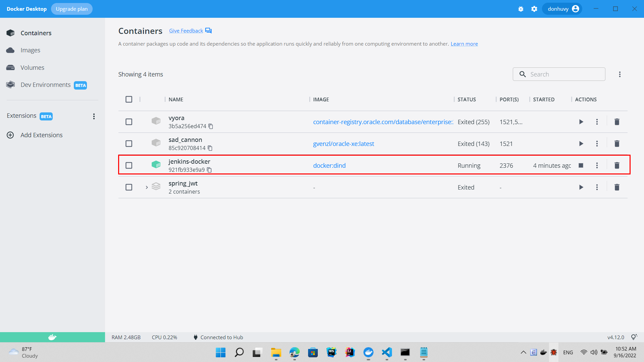This screenshot has width=644, height=362.
Task: Open the container list options menu
Action: pyautogui.click(x=620, y=74)
